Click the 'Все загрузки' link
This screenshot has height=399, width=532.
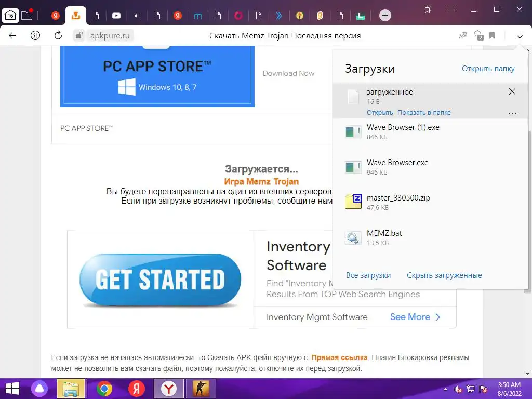click(368, 275)
